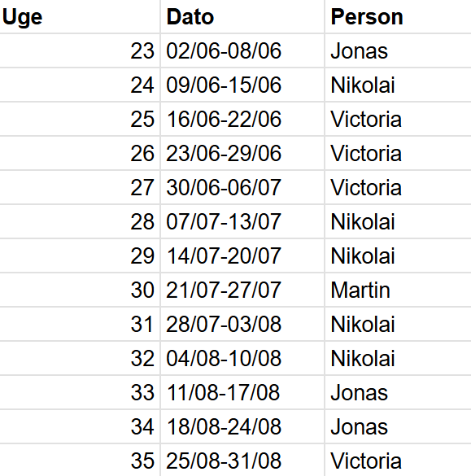Select date cell 02/06-08/06
The image size is (471, 476).
[242, 50]
